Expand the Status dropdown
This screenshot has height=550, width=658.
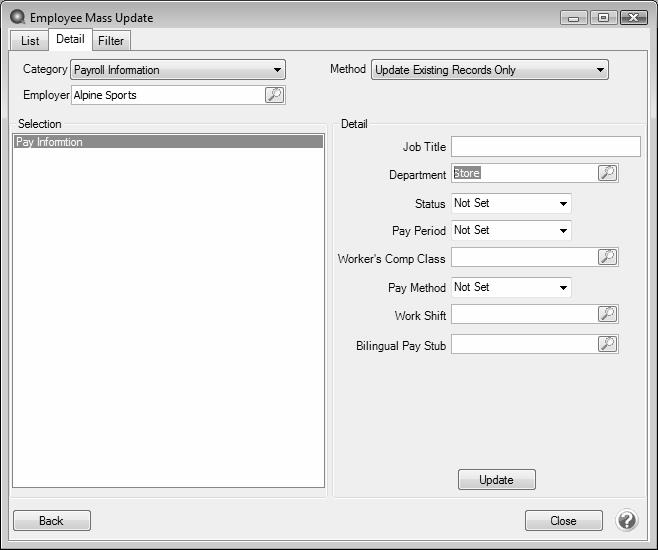pos(564,203)
